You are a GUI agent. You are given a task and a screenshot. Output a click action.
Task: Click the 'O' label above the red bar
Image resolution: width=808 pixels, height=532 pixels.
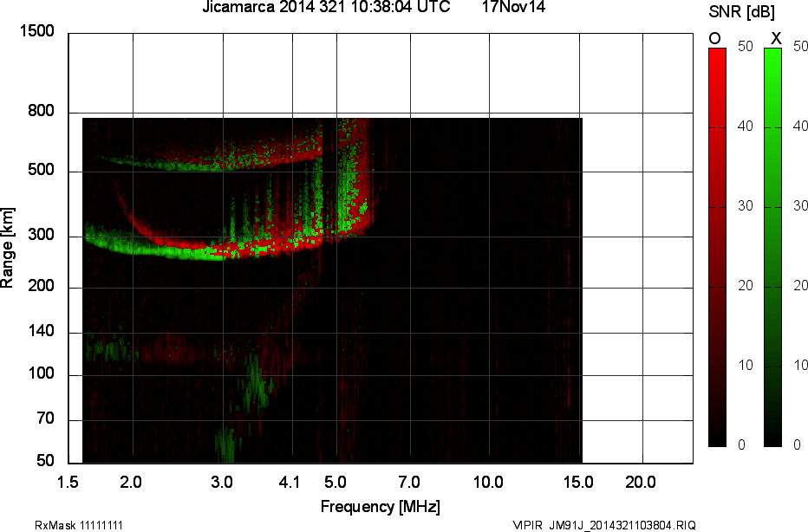coord(714,39)
